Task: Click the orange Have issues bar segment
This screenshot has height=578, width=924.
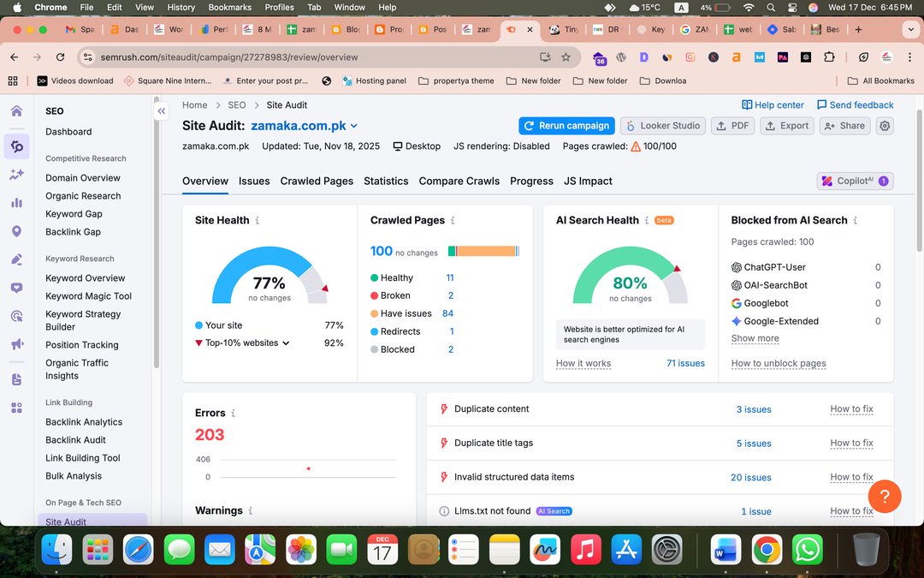Action: point(486,251)
